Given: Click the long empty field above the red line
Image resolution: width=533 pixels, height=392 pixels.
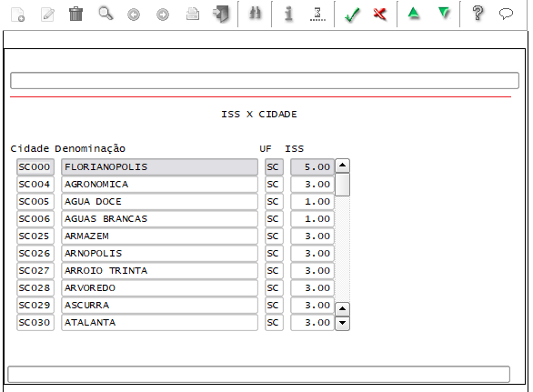Looking at the screenshot, I should [x=265, y=81].
